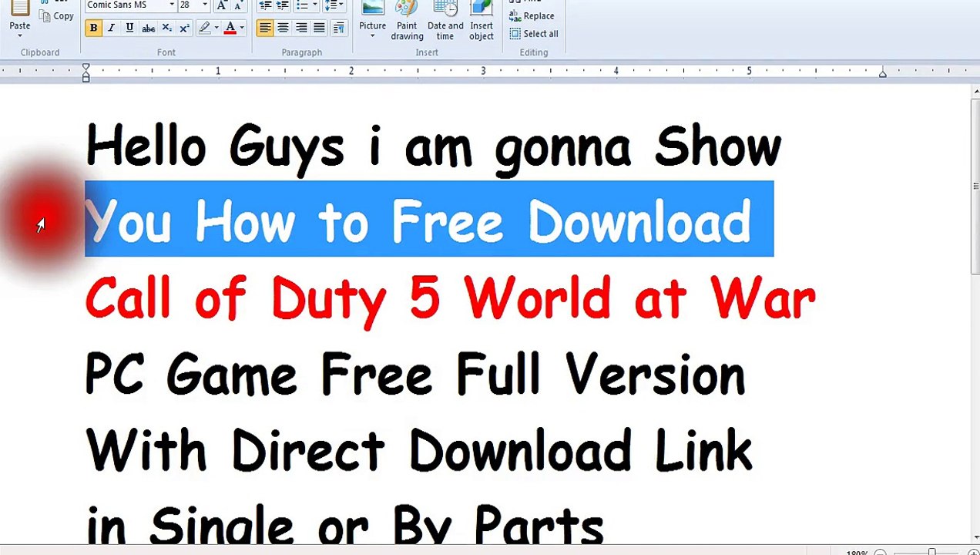The height and width of the screenshot is (555, 980).
Task: Click Insert object
Action: (482, 20)
